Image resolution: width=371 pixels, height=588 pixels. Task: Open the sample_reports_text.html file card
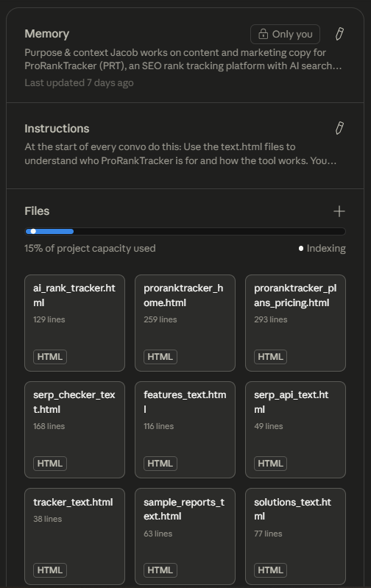click(185, 536)
